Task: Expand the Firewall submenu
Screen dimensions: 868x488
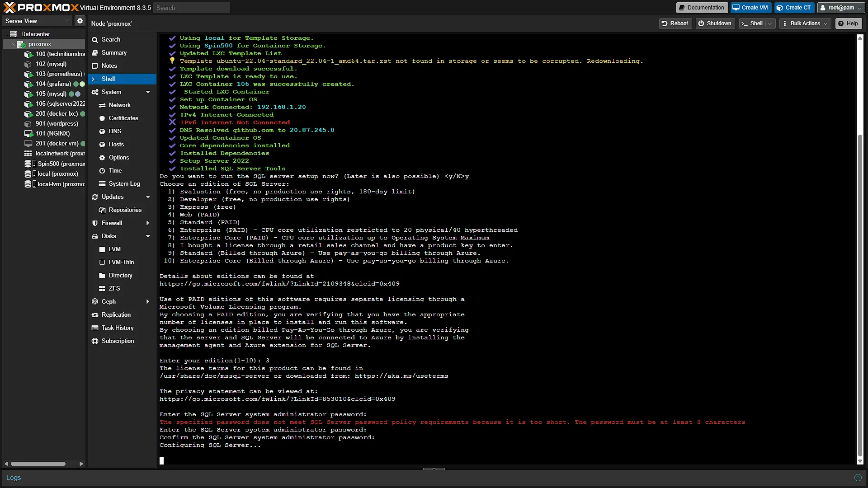Action: pos(148,223)
